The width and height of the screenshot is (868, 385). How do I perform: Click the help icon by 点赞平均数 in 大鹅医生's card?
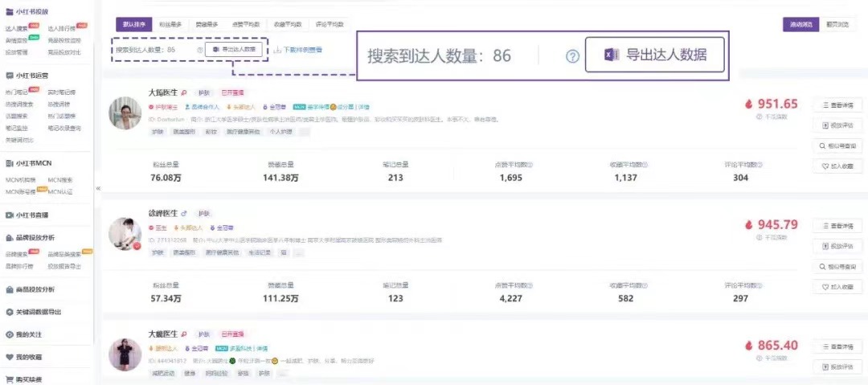[x=530, y=165]
